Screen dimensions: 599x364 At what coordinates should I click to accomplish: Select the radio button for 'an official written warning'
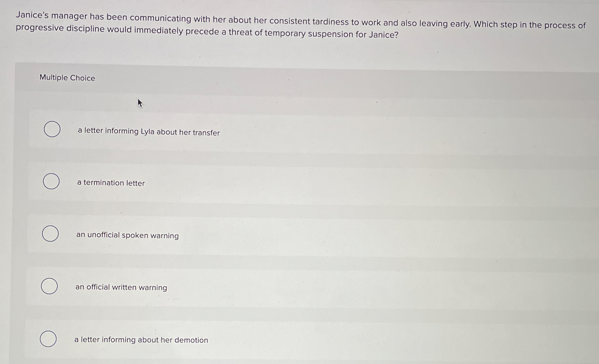coord(49,286)
